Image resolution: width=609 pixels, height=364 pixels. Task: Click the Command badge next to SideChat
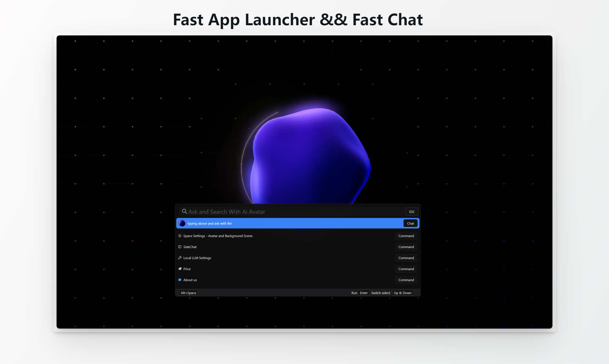[x=406, y=247]
